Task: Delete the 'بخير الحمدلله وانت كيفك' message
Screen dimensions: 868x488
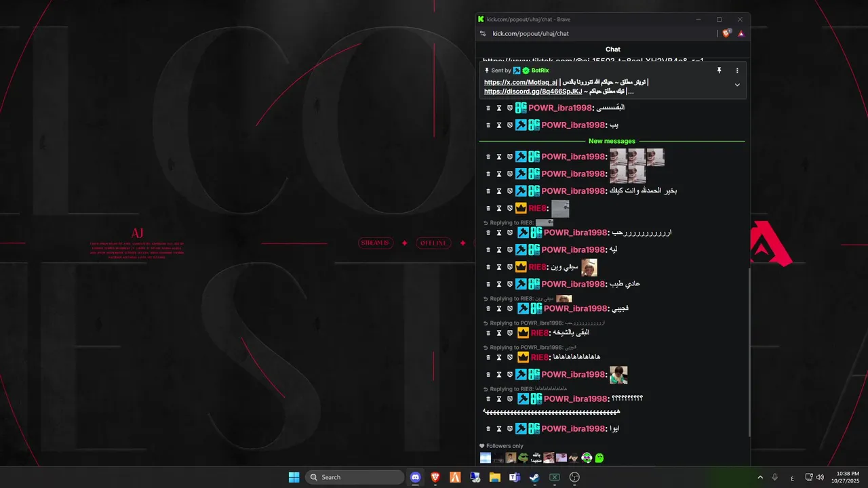Action: click(488, 191)
